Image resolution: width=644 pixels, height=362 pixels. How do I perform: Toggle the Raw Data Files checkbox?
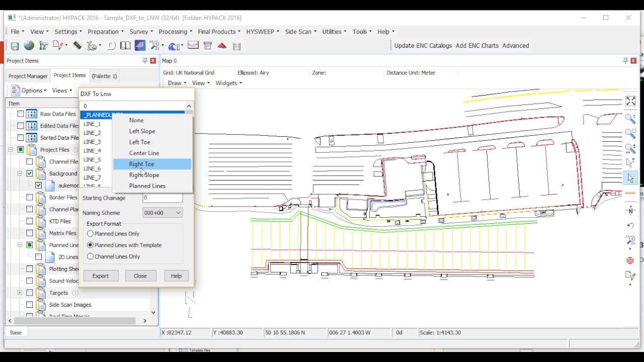(21, 114)
